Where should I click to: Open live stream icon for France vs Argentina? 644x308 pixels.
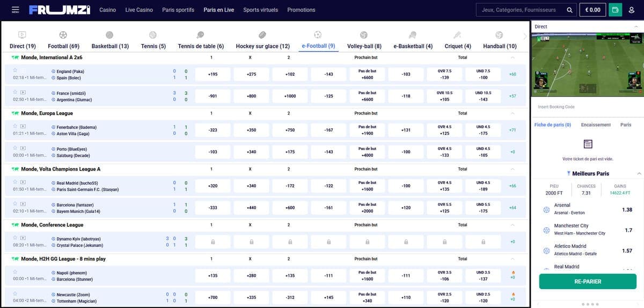click(23, 92)
